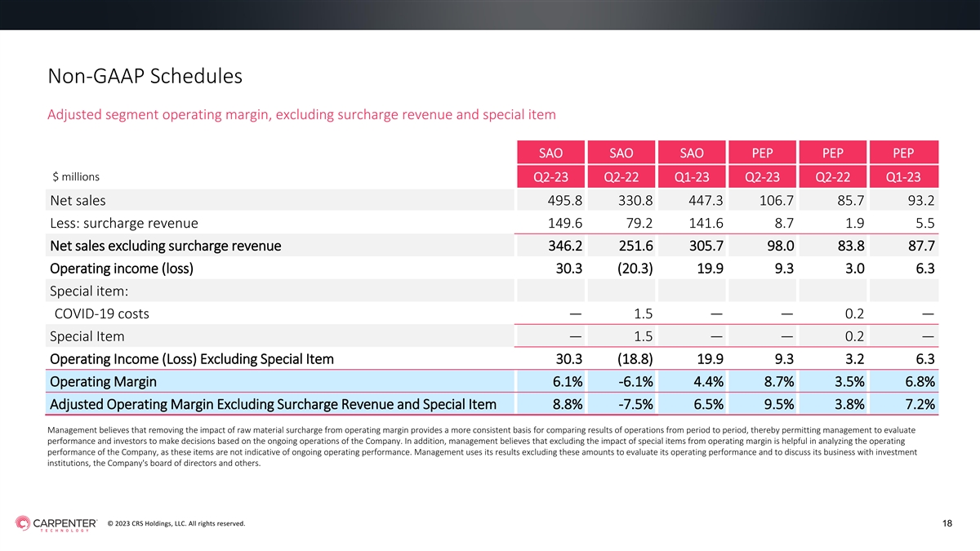Click the $ millions unit label
Screen dimensions: 980x551
tap(76, 176)
